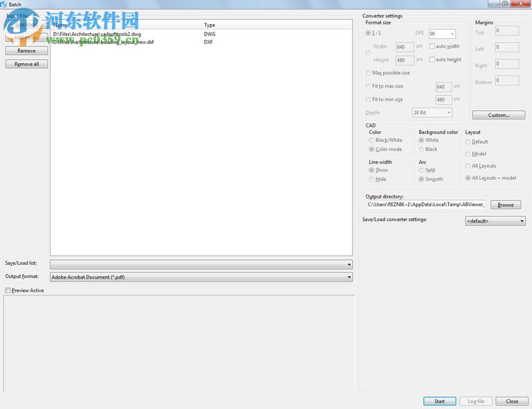Close the Batch window via title bar
The width and height of the screenshot is (532, 409).
pos(520,3)
